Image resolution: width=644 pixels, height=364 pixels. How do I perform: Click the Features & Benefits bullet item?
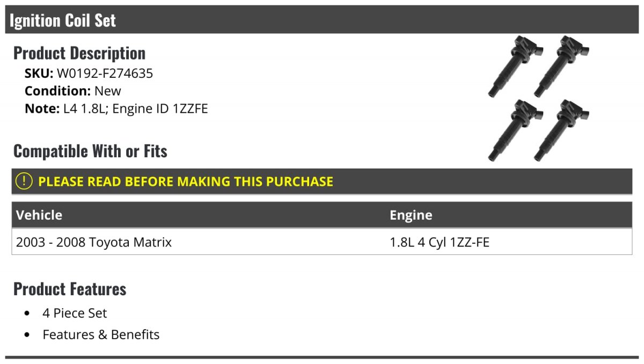101,334
